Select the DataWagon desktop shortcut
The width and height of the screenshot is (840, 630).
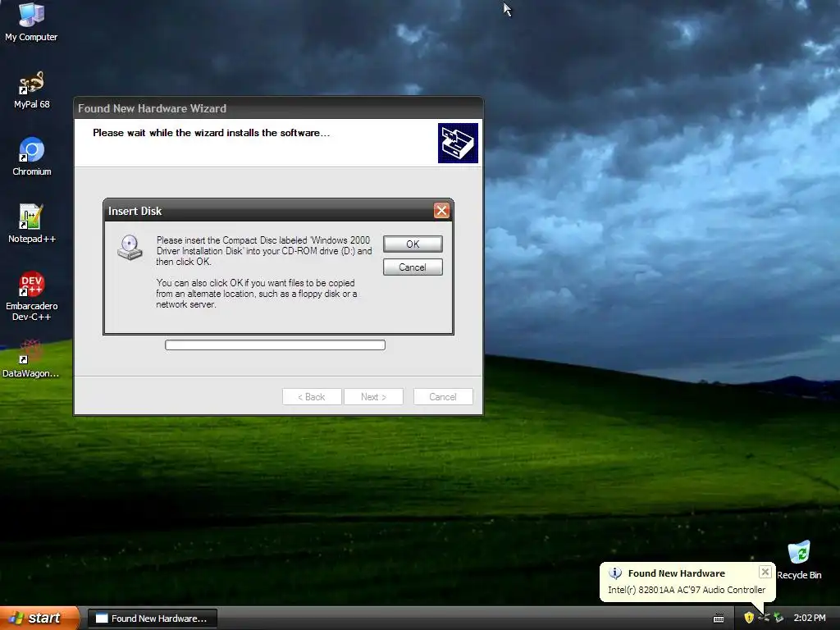31,358
